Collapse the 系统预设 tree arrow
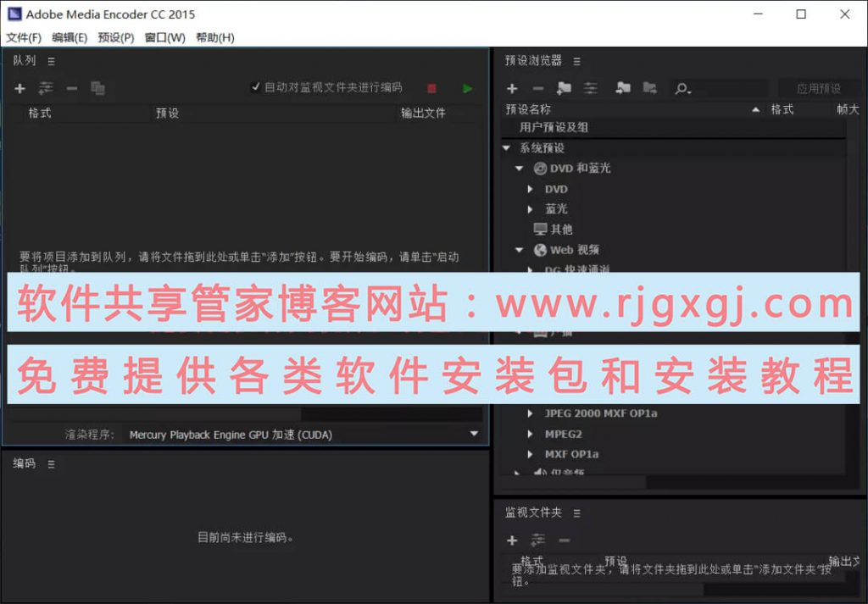This screenshot has height=604, width=868. coord(506,147)
